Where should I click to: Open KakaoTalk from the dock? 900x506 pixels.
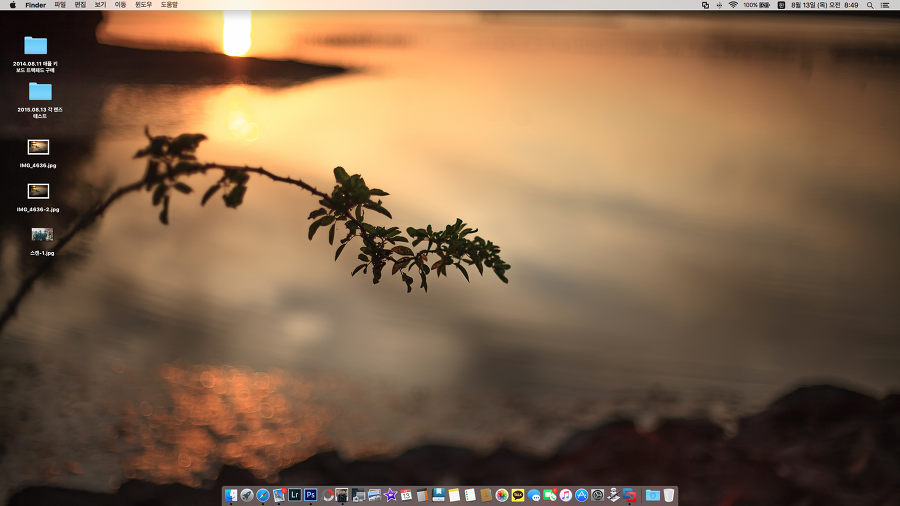point(518,495)
